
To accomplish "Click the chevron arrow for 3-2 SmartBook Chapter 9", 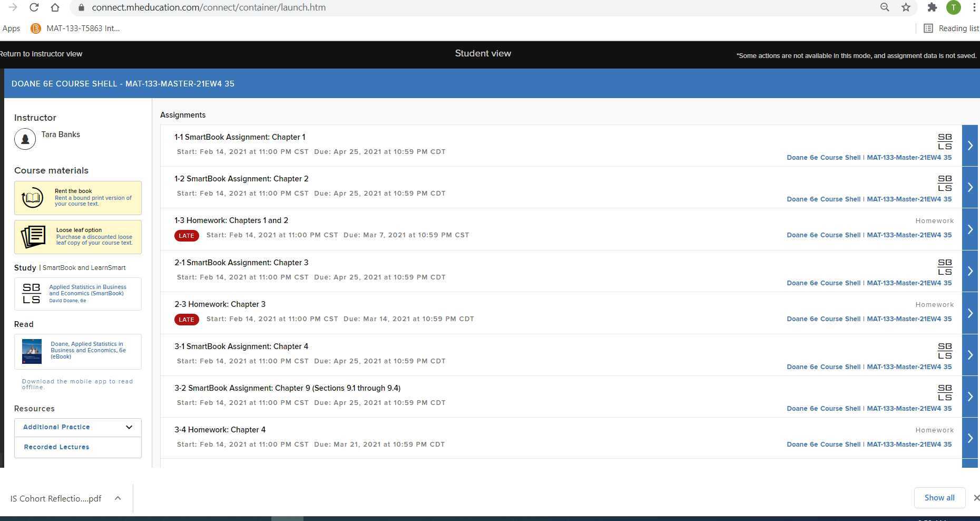I will coord(970,397).
